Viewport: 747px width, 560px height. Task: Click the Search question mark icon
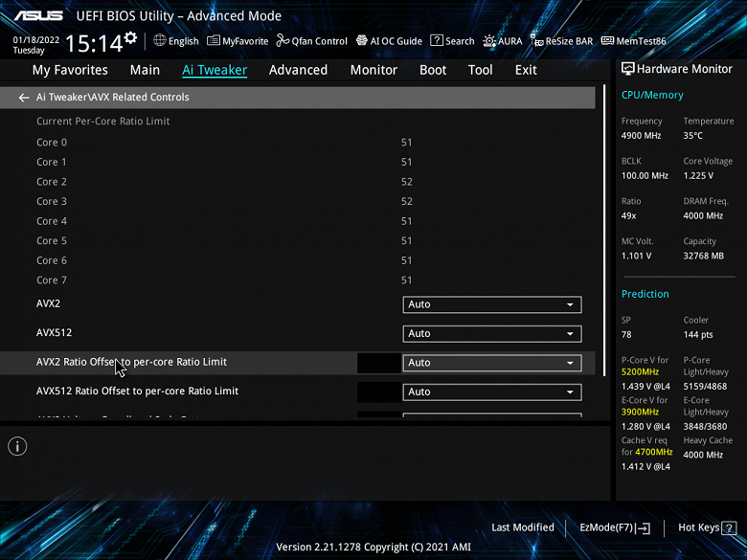pos(437,41)
